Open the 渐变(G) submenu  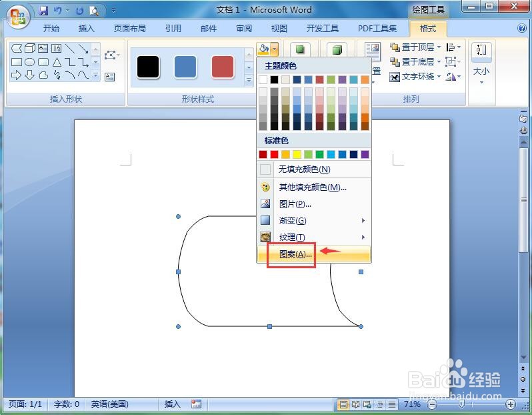point(314,220)
